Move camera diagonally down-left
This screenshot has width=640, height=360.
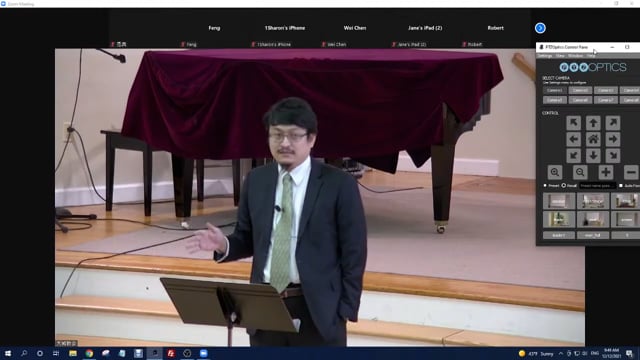coord(573,156)
